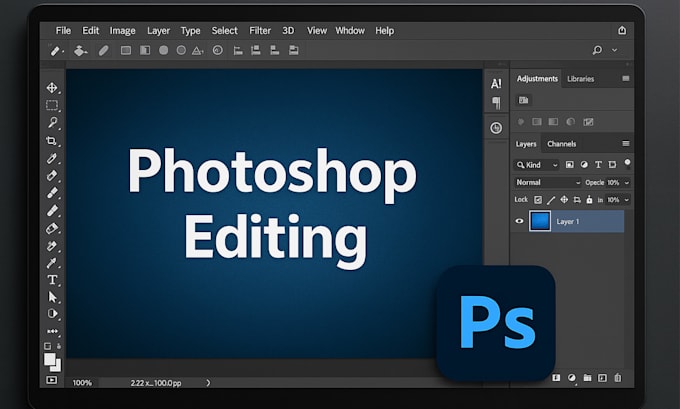Viewport: 680px width, 409px height.
Task: Switch to the Libraries tab
Action: (x=581, y=79)
